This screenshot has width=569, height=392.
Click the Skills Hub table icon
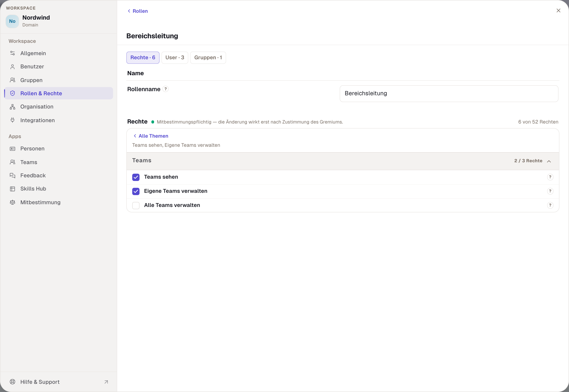(x=13, y=189)
